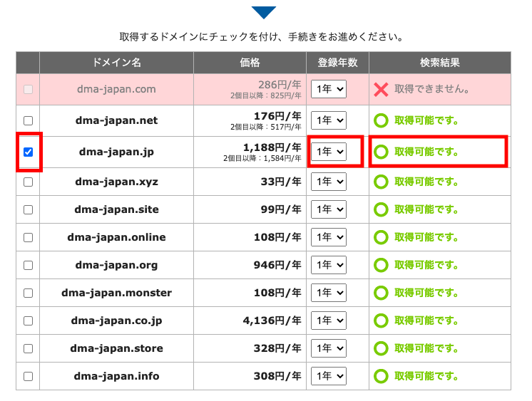Click the blue down arrow at top

coord(263,12)
